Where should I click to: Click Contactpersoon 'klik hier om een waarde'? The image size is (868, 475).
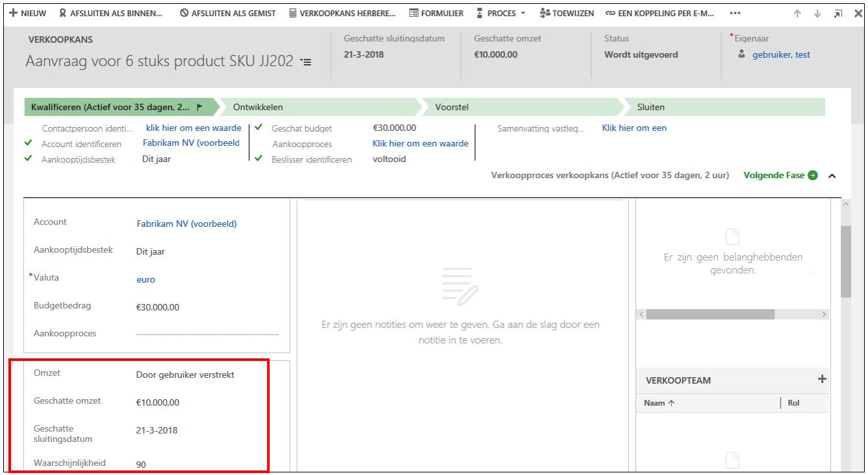194,128
